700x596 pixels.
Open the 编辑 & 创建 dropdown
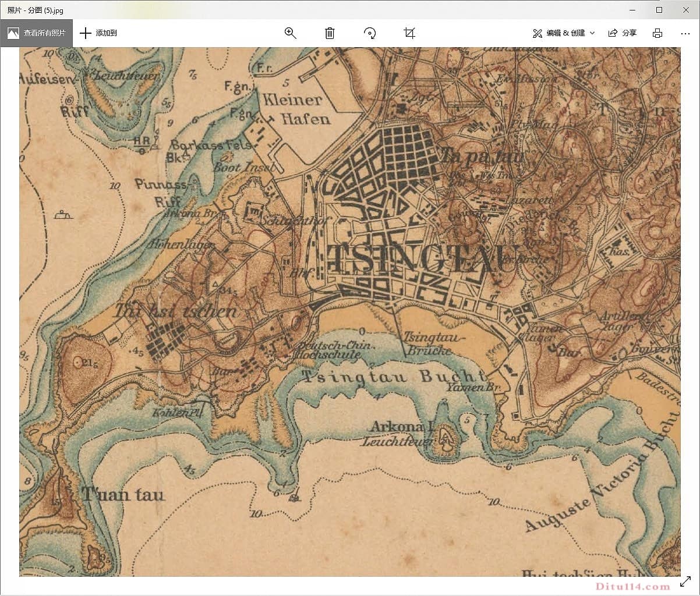(x=565, y=33)
